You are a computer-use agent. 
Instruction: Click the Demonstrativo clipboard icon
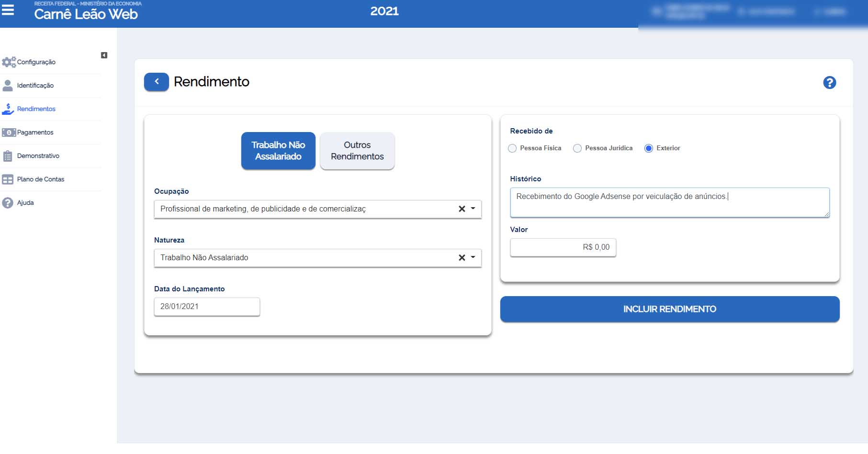tap(8, 156)
